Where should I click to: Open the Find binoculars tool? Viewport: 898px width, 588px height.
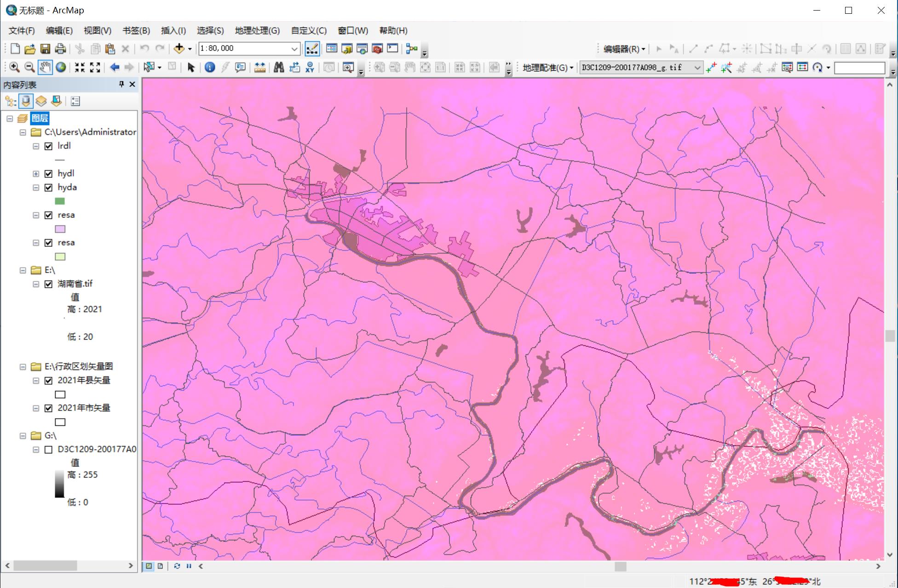point(279,68)
